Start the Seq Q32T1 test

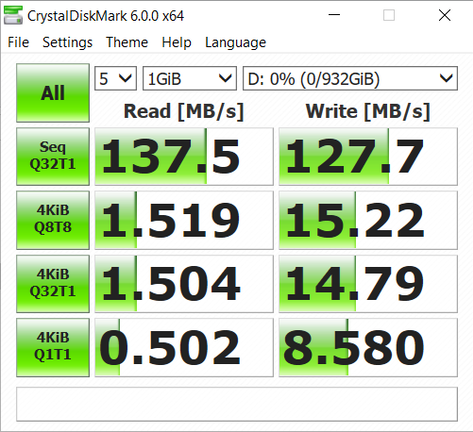coord(53,156)
